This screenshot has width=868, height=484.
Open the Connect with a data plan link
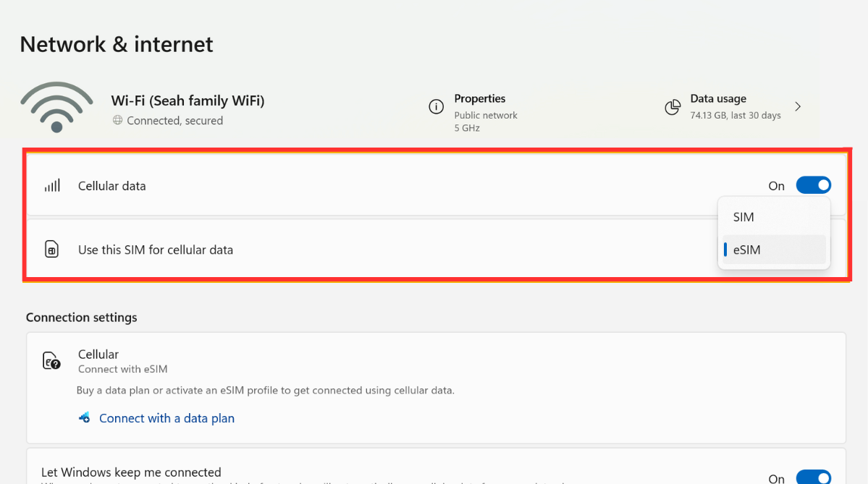(167, 418)
